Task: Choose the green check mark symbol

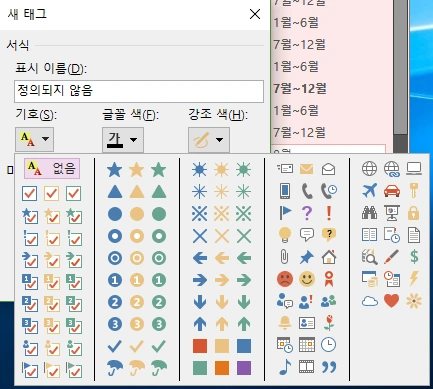Action: [159, 346]
